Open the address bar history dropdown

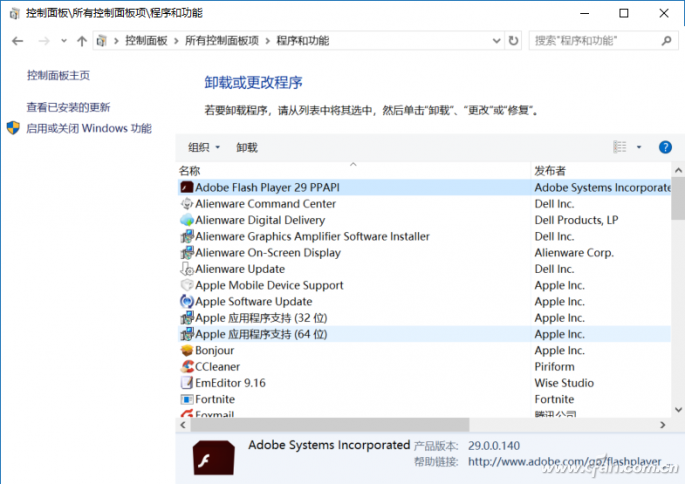tap(496, 41)
